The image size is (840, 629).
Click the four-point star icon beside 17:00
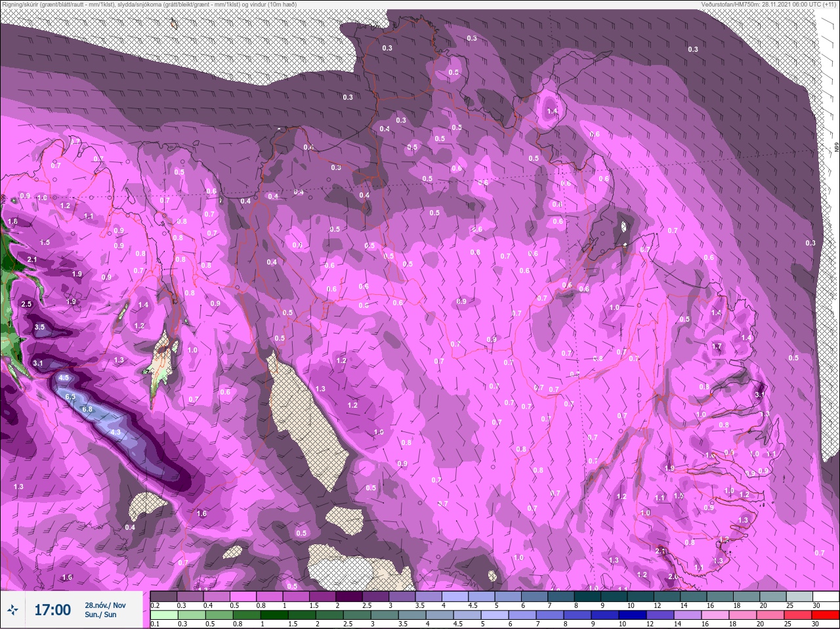14,610
